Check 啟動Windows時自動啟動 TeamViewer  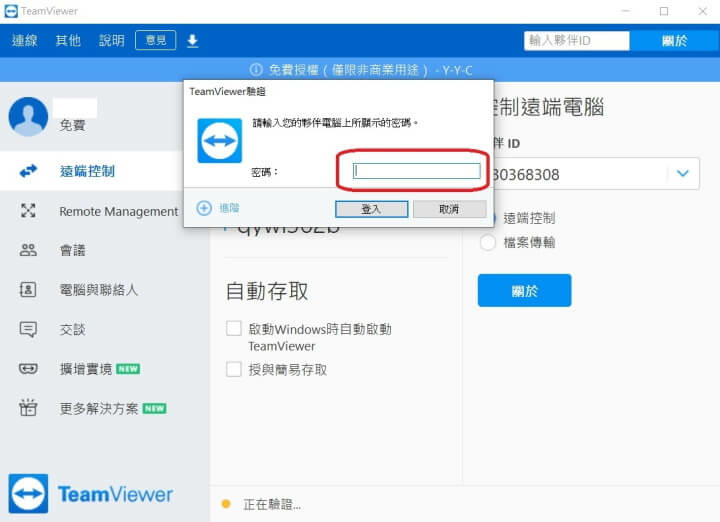tap(234, 329)
